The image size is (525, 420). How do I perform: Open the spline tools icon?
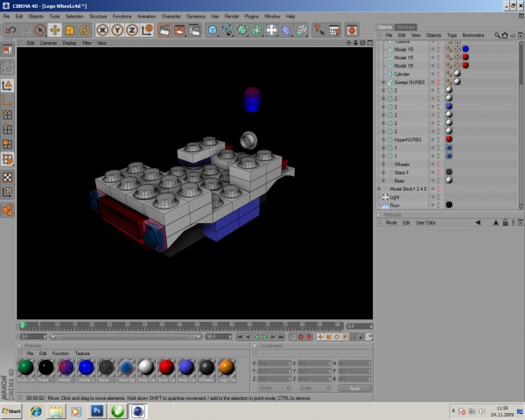click(x=227, y=31)
